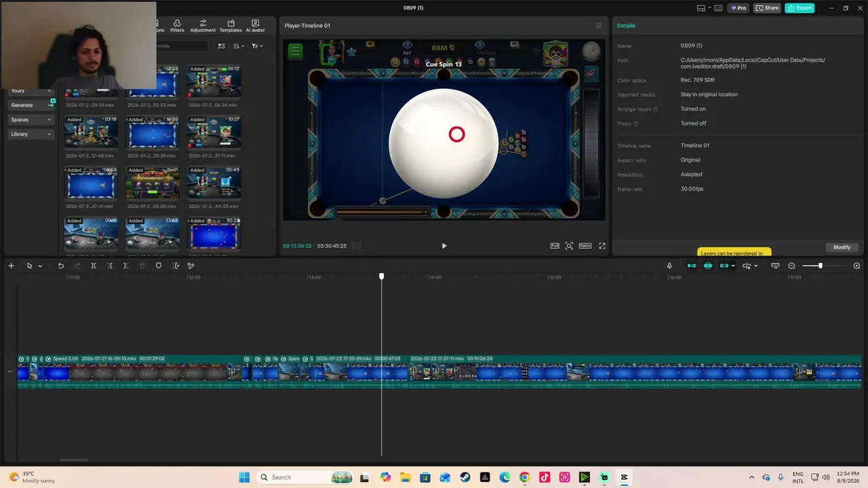Undo the last timeline edit
The width and height of the screenshot is (868, 488).
(x=61, y=266)
